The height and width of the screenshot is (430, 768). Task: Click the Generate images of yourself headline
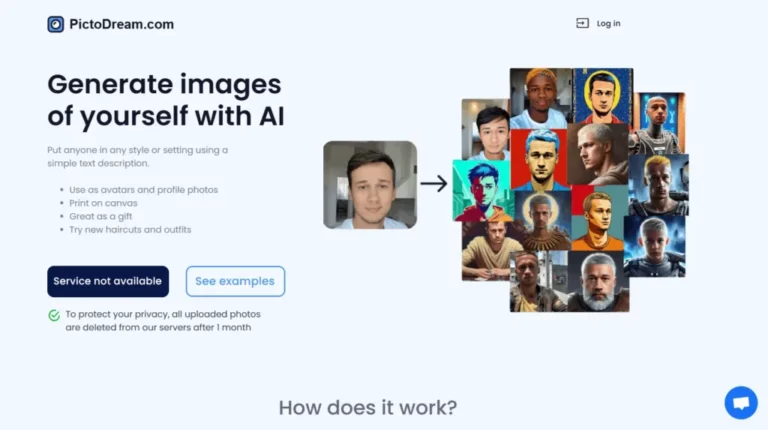pyautogui.click(x=166, y=100)
